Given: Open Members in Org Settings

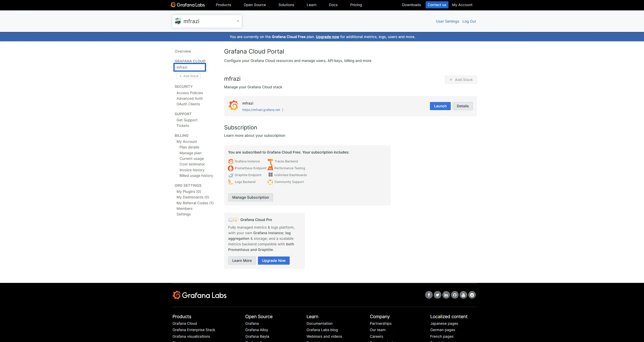Looking at the screenshot, I should (184, 209).
